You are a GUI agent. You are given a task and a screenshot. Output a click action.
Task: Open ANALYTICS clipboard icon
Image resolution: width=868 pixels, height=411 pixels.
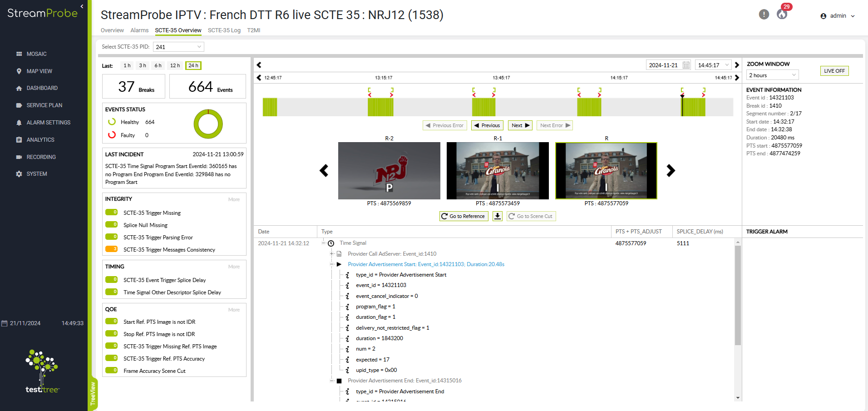pyautogui.click(x=19, y=140)
